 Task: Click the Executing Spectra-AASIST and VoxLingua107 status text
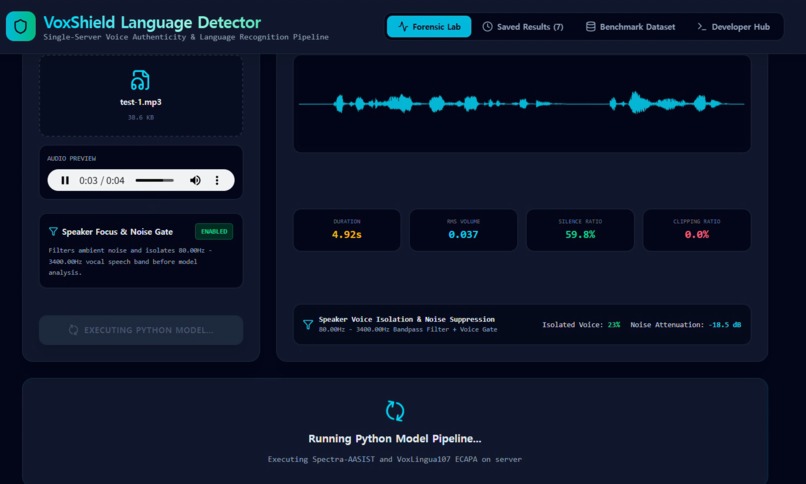coord(395,459)
